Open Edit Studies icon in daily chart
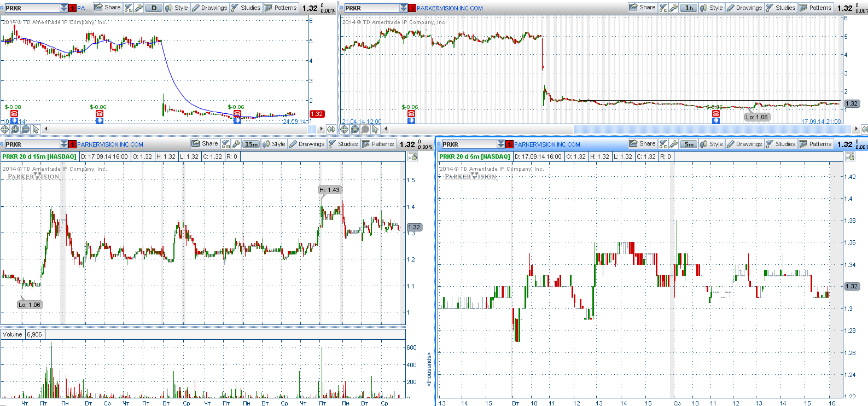 [129, 8]
